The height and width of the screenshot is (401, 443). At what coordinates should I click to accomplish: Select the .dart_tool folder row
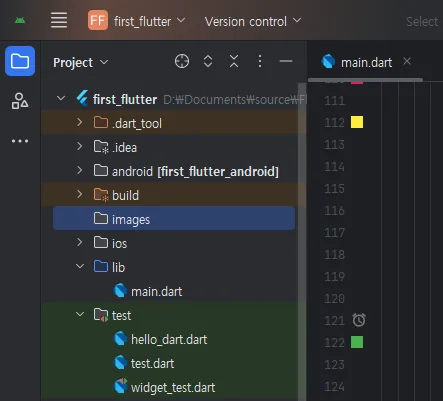tap(174, 123)
